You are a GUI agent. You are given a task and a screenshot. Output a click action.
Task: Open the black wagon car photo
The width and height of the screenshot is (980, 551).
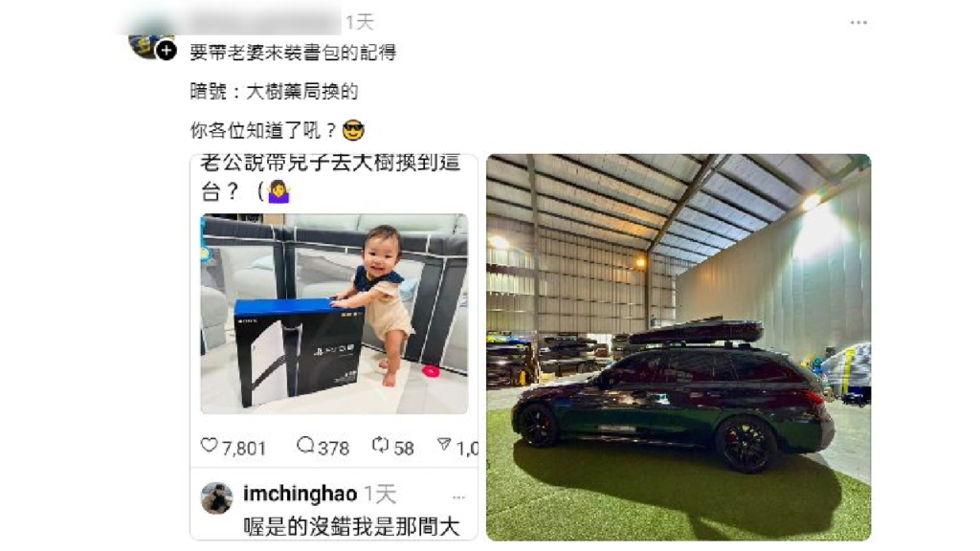point(679,347)
